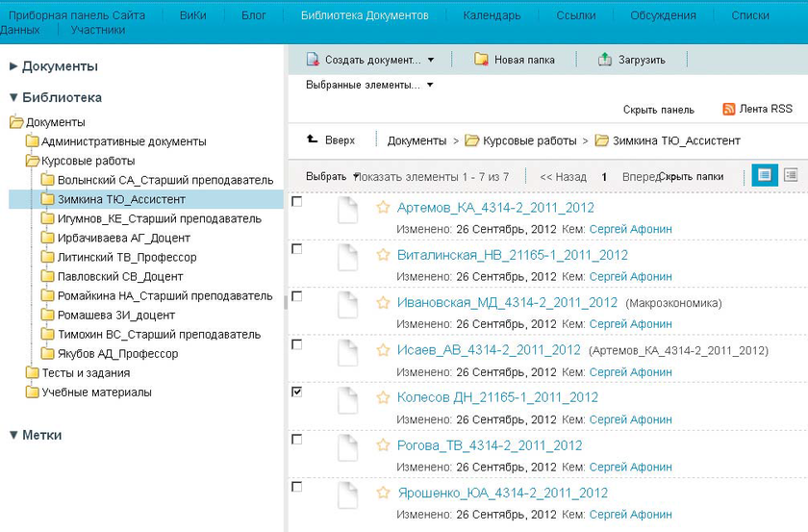The width and height of the screenshot is (808, 532).
Task: Click the New folder icon
Action: (x=481, y=60)
